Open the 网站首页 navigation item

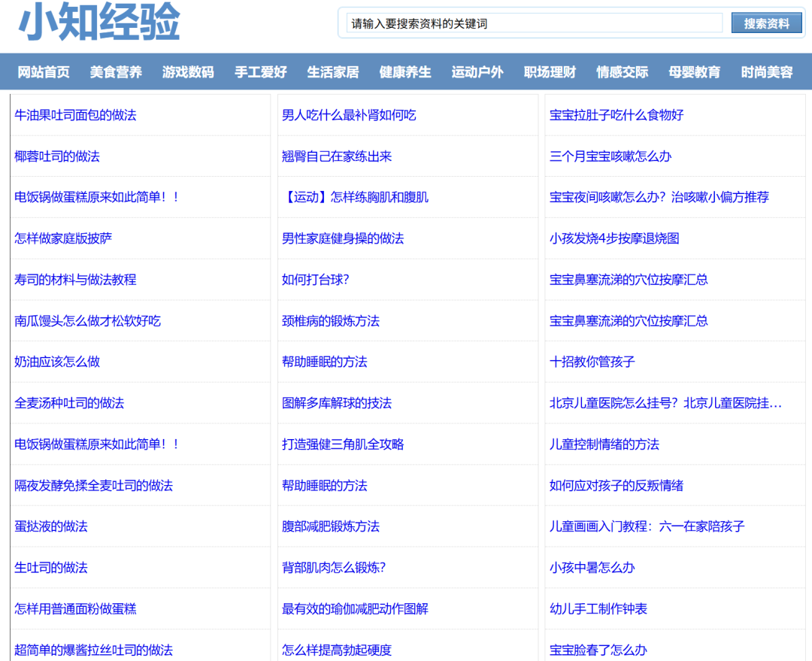click(44, 72)
